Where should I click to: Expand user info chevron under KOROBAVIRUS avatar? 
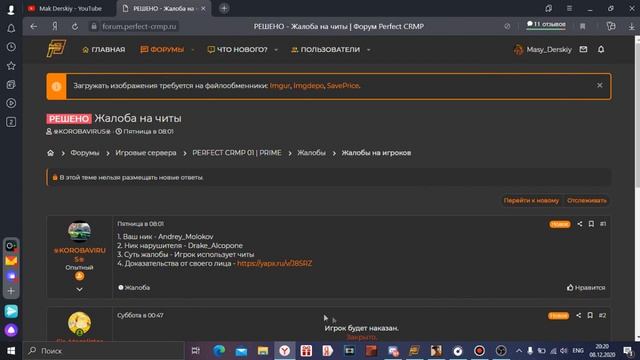coord(79,289)
